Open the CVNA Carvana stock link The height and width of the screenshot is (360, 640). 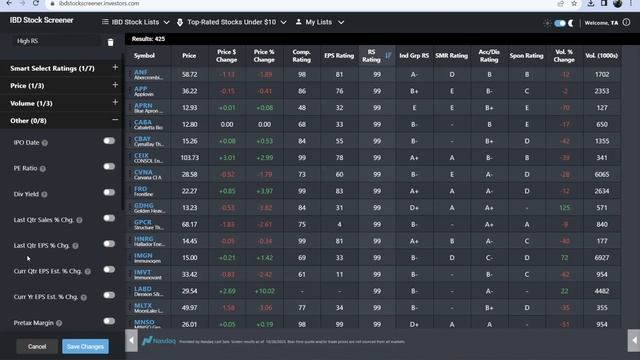coord(143,172)
